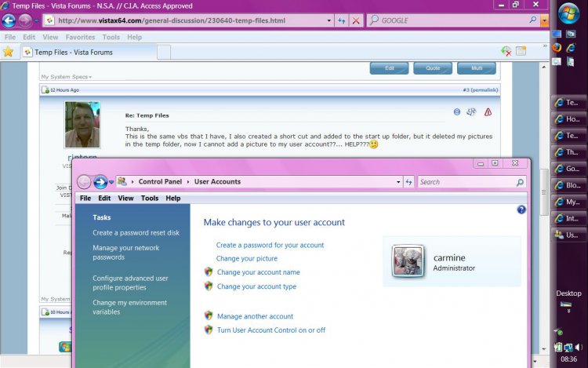Click User Accounts in the breadcrumb path

[217, 181]
